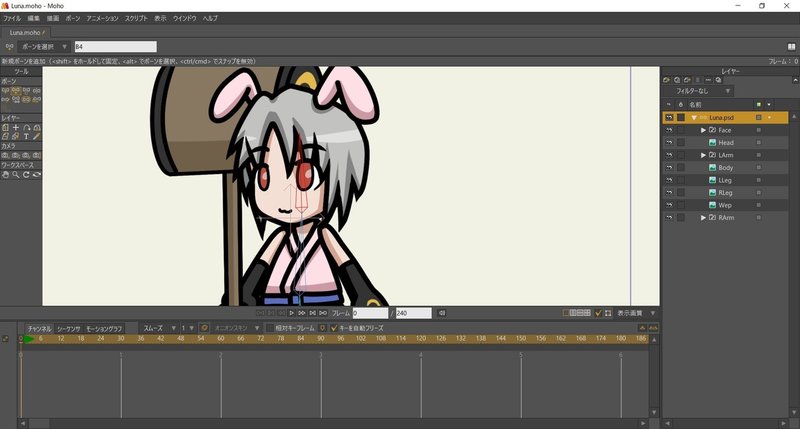This screenshot has width=800, height=429.
Task: Tick the lock checkbox on LLeg layer
Action: [681, 180]
